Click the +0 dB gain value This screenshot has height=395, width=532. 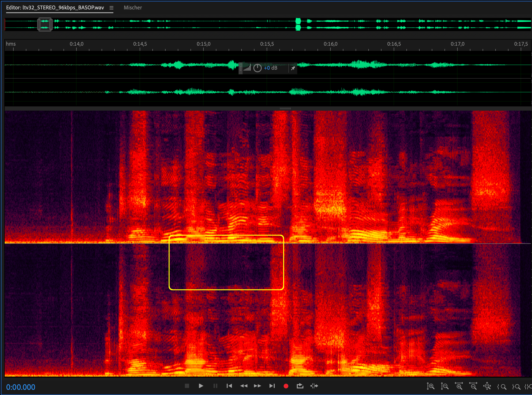[270, 68]
